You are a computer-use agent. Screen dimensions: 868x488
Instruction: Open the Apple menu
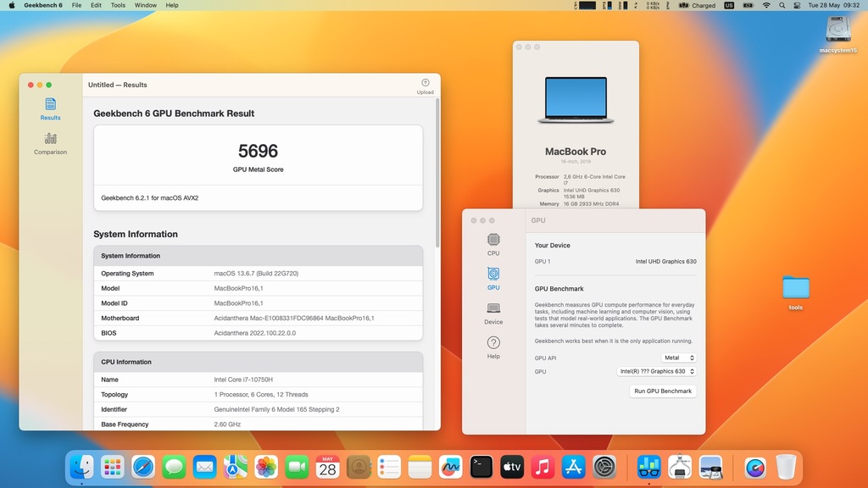(12, 5)
